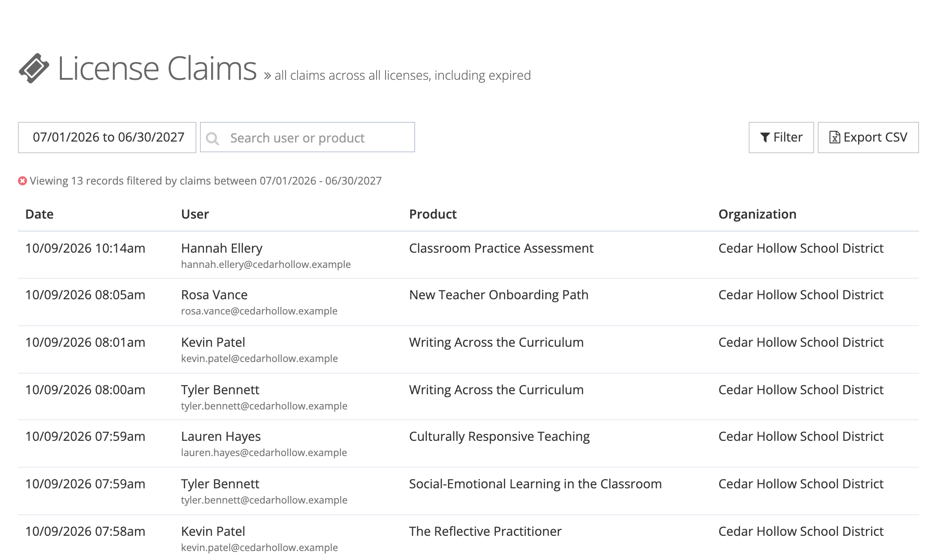The height and width of the screenshot is (560, 937).
Task: Open the date range picker 07/01/2026 to 06/30/2027
Action: 107,138
